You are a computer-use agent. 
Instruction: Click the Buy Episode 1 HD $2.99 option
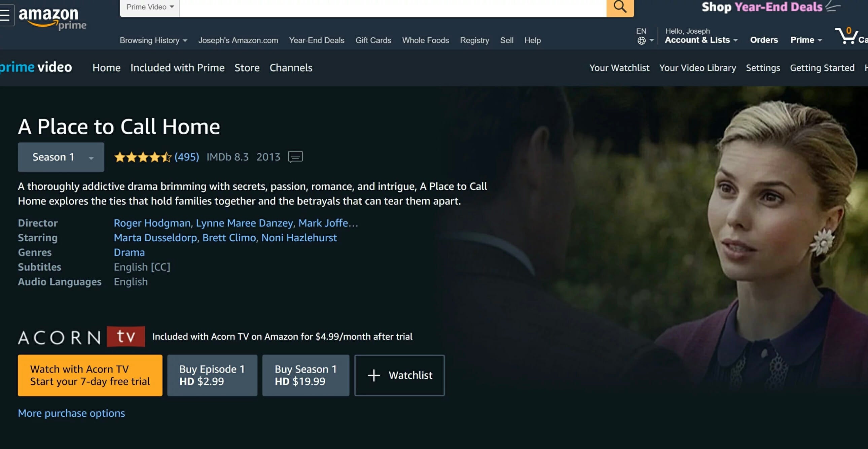click(212, 375)
